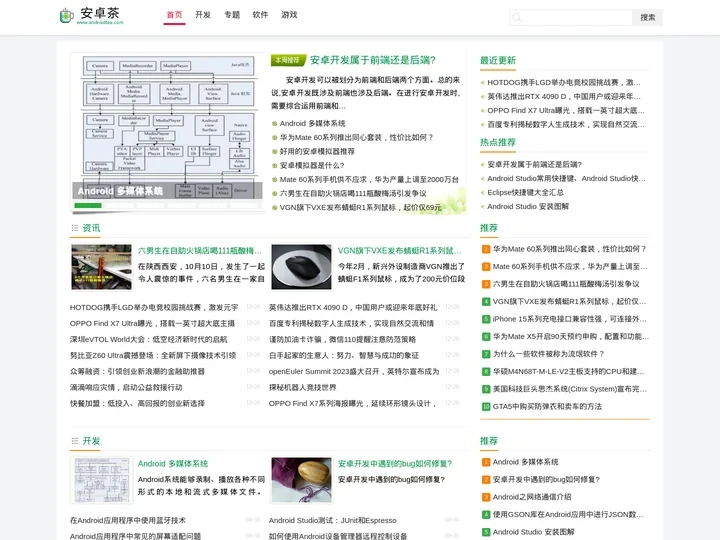This screenshot has width=720, height=540.
Task: Open the VGN mouse news thumbnail
Action: (x=301, y=267)
